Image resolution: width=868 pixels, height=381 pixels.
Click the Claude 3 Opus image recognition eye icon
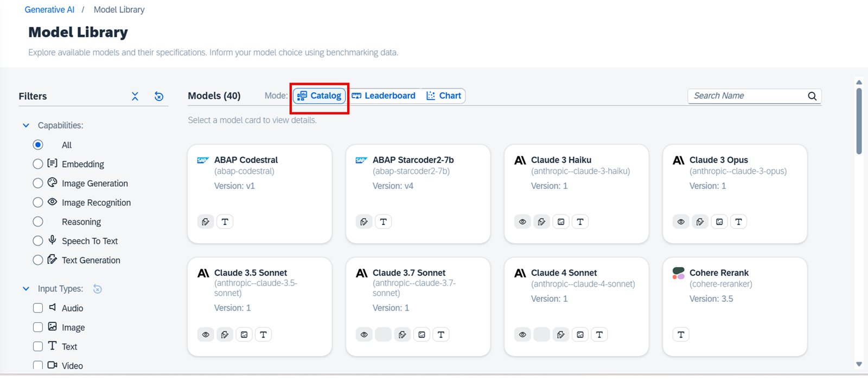681,221
